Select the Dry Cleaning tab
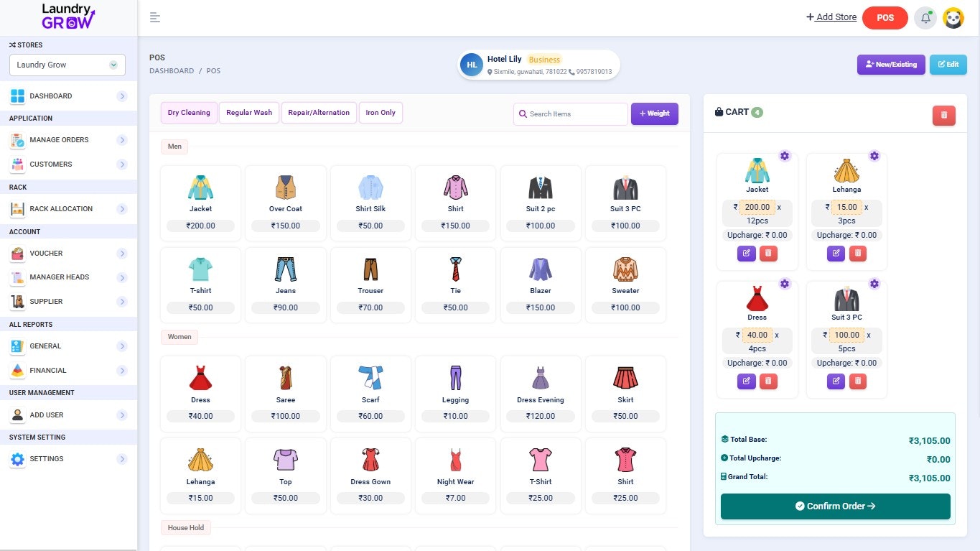 coord(189,113)
